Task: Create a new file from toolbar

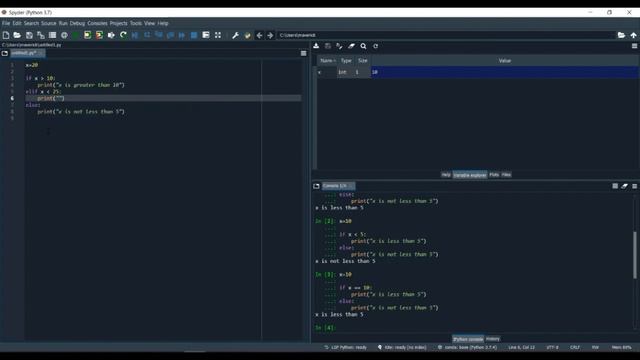Action: [x=6, y=36]
